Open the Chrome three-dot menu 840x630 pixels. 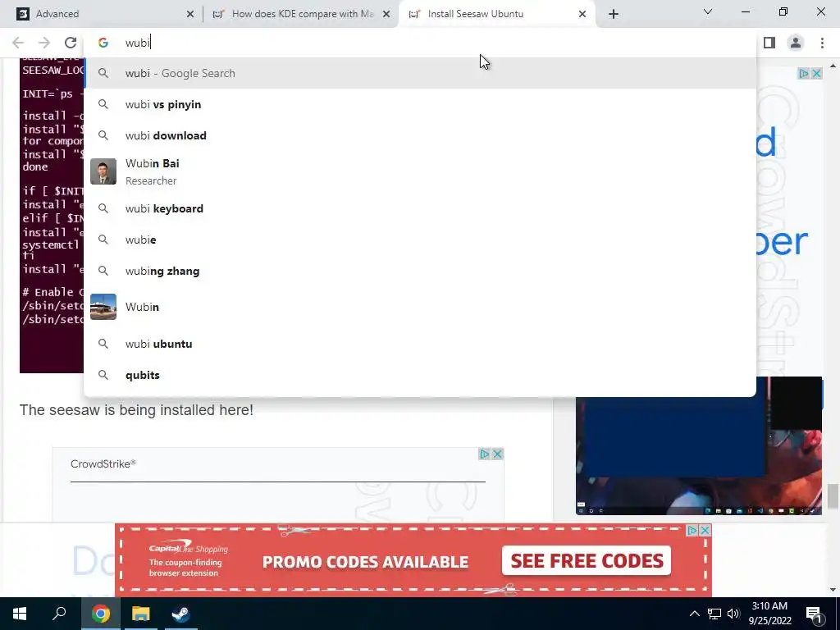coord(822,43)
